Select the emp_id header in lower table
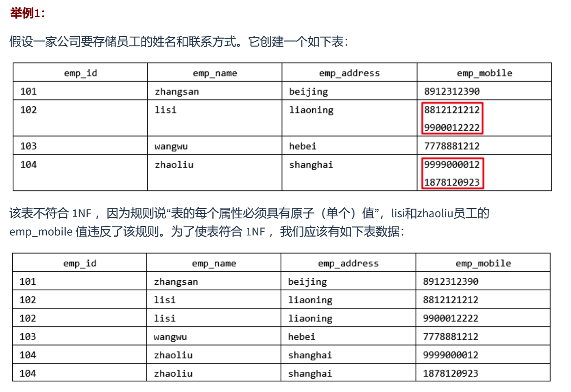The image size is (571, 392). pos(80,264)
